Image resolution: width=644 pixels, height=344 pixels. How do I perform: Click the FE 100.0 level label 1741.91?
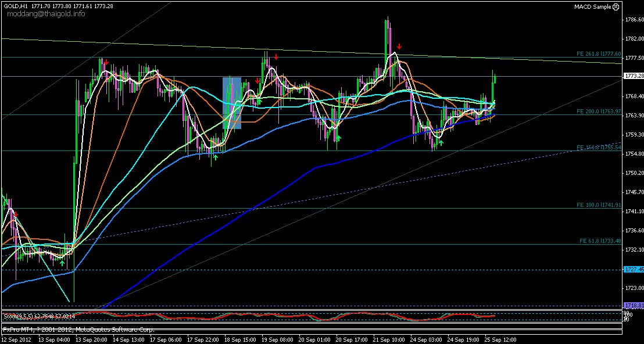click(598, 205)
